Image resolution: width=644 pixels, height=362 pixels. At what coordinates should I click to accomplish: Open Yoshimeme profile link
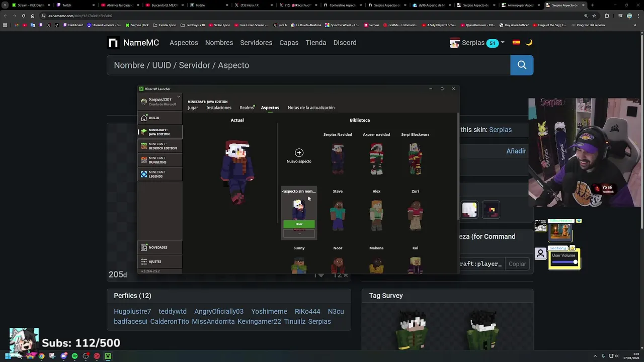point(269,311)
